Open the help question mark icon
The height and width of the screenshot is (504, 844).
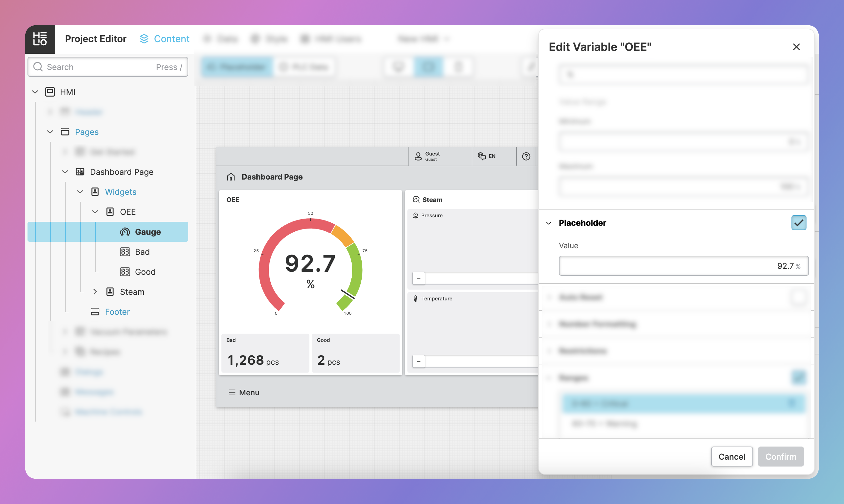click(x=526, y=156)
